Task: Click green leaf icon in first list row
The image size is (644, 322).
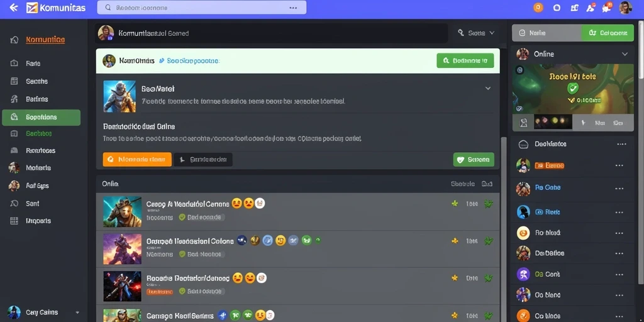Action: tap(488, 203)
